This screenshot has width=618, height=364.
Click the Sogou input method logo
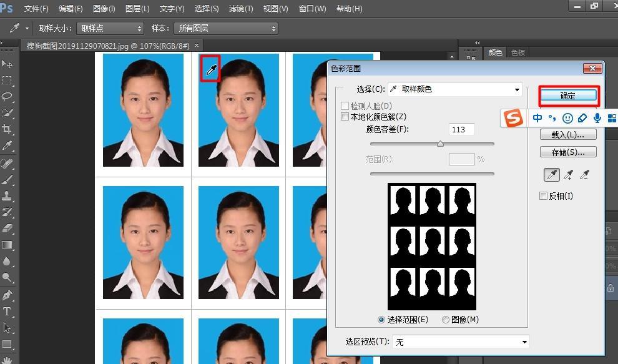click(x=513, y=118)
